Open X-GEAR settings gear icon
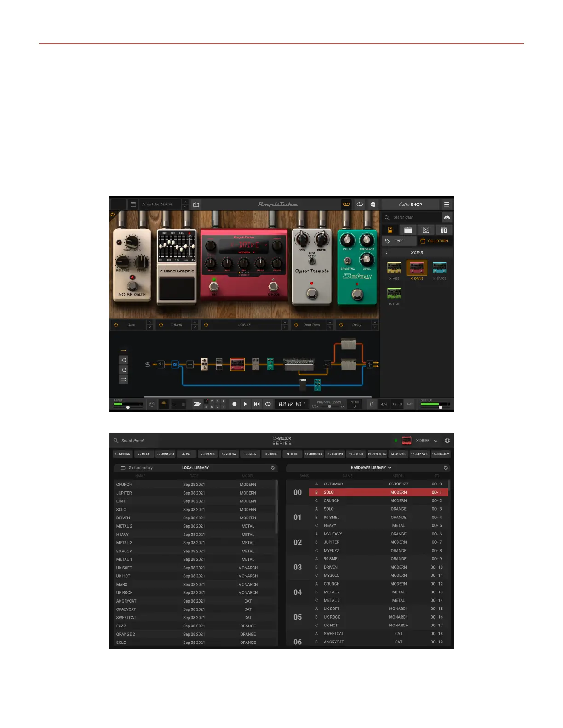563x728 pixels. point(447,441)
